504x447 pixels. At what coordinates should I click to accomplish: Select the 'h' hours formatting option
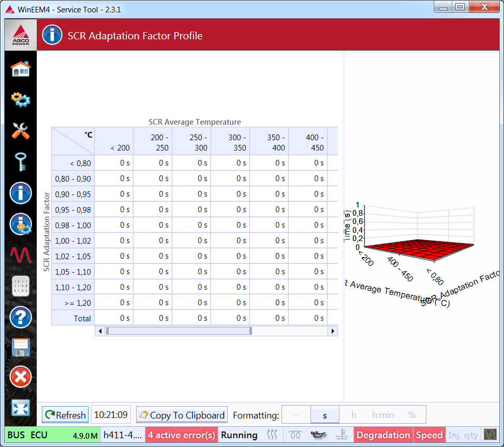pyautogui.click(x=354, y=415)
